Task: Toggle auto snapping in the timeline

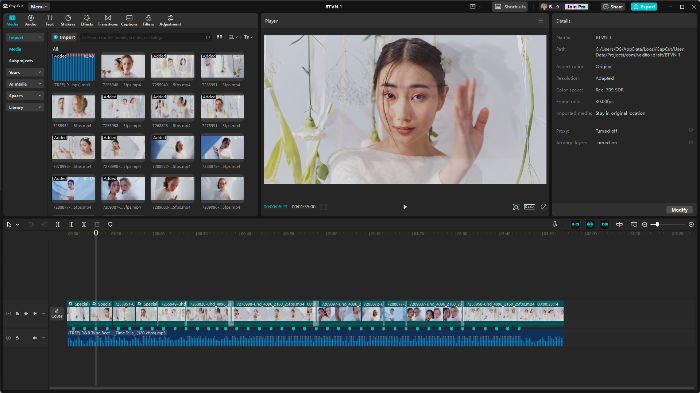Action: pyautogui.click(x=590, y=224)
